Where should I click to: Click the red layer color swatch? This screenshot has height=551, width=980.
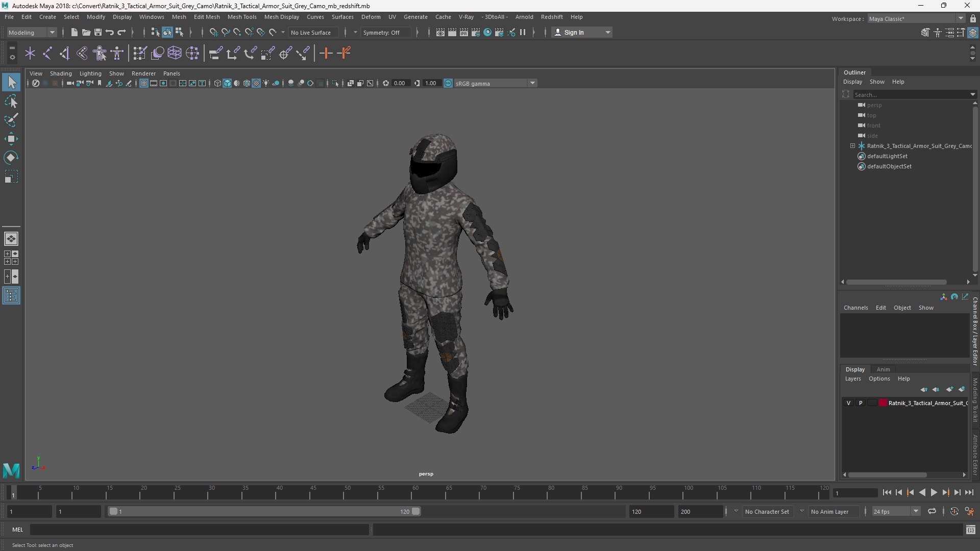(883, 403)
